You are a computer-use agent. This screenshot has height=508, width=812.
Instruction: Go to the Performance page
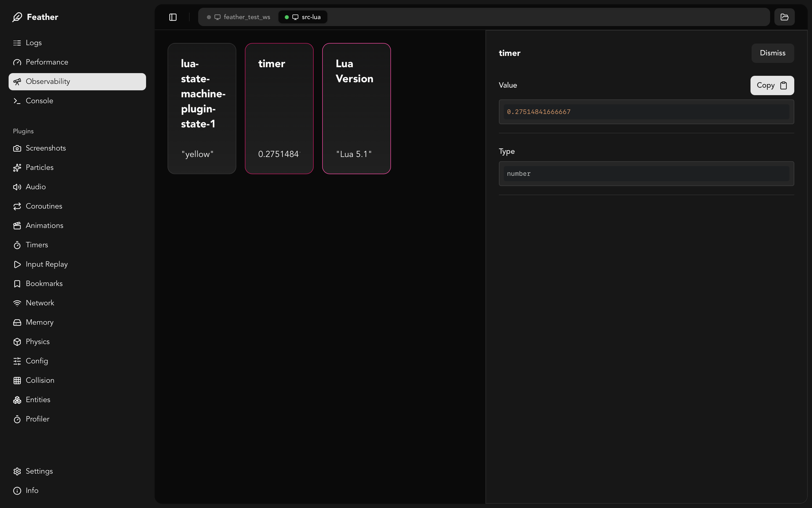tap(77, 62)
